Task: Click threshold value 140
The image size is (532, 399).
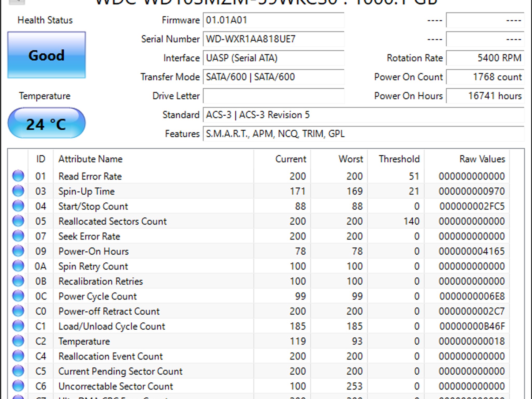Action: [x=411, y=221]
